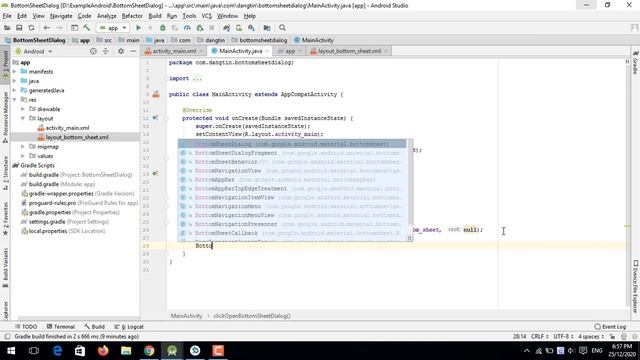Open the Android project view dropdown
640x360 pixels.
click(x=34, y=51)
